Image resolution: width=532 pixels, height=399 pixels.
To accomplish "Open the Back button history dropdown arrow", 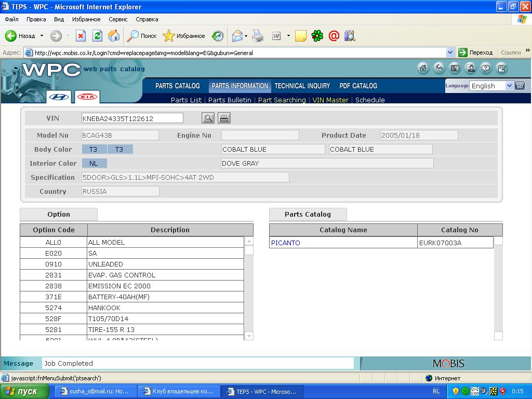I will tap(42, 36).
